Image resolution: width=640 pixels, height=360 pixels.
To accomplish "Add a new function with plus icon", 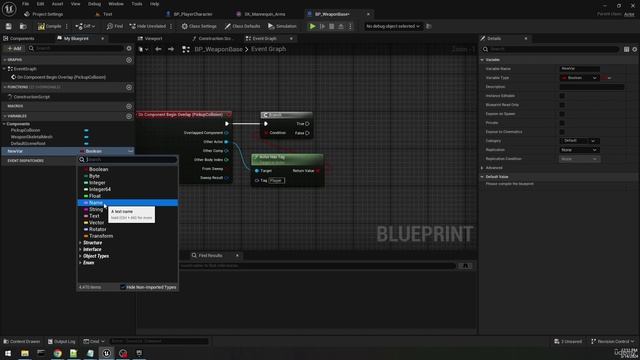I will tap(129, 87).
